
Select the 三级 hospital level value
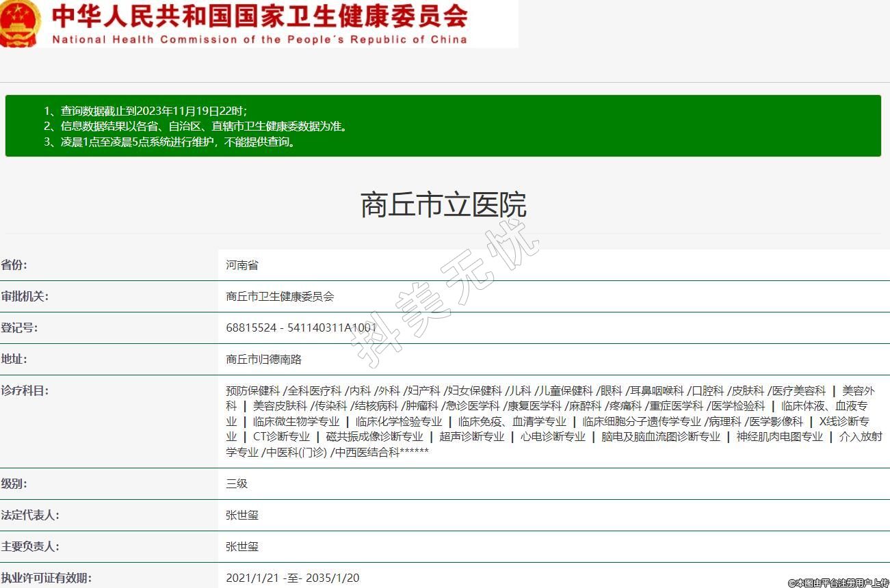tap(237, 484)
